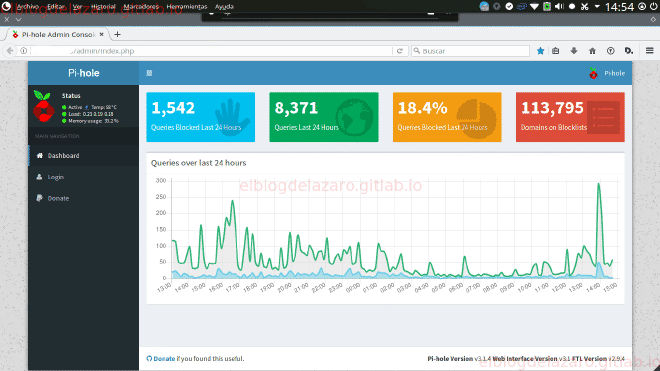Image resolution: width=660 pixels, height=371 pixels.
Task: Click the Pi-hole raspberry logo in sidebar
Action: click(44, 106)
